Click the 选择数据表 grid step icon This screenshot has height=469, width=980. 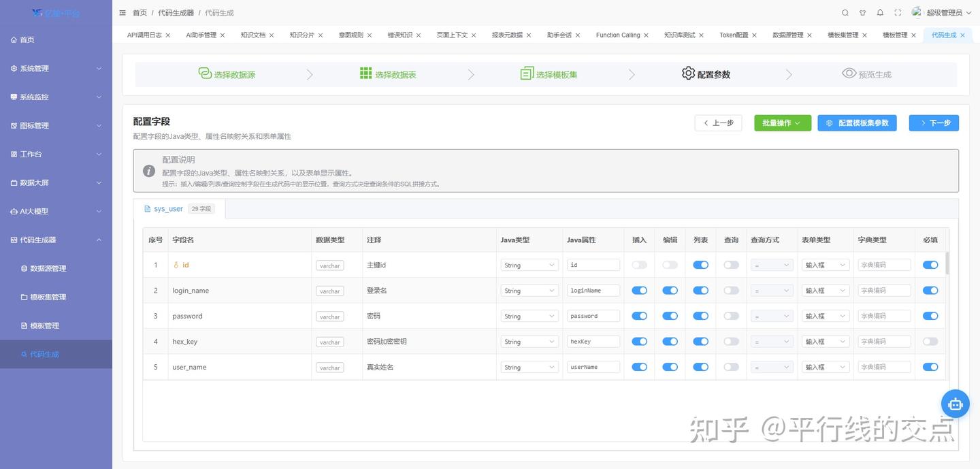(366, 74)
